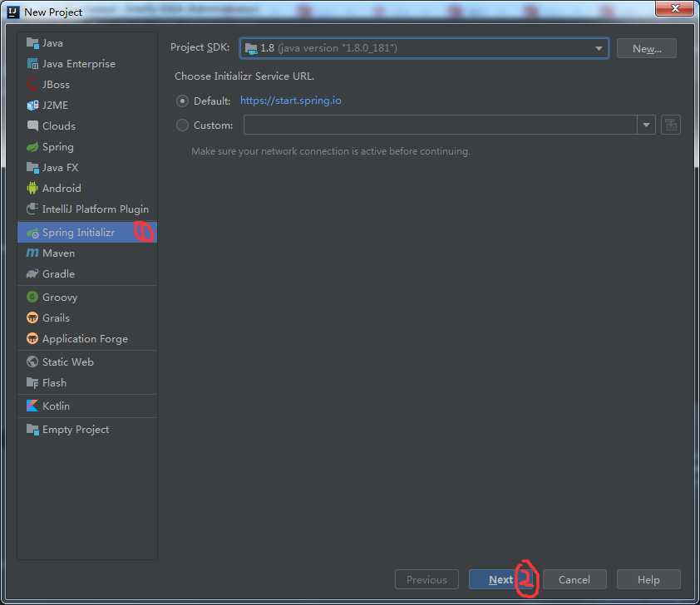700x605 pixels.
Task: Select the text "Static Web"
Action: [68, 362]
